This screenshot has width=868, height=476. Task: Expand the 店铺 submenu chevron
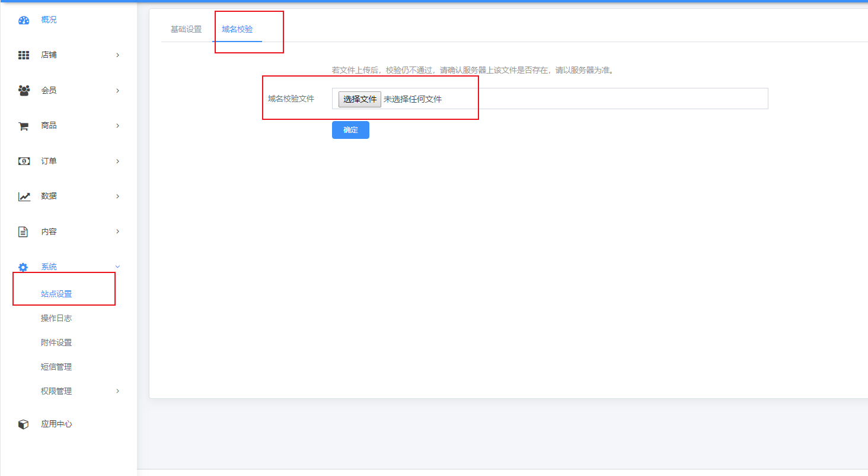(117, 55)
